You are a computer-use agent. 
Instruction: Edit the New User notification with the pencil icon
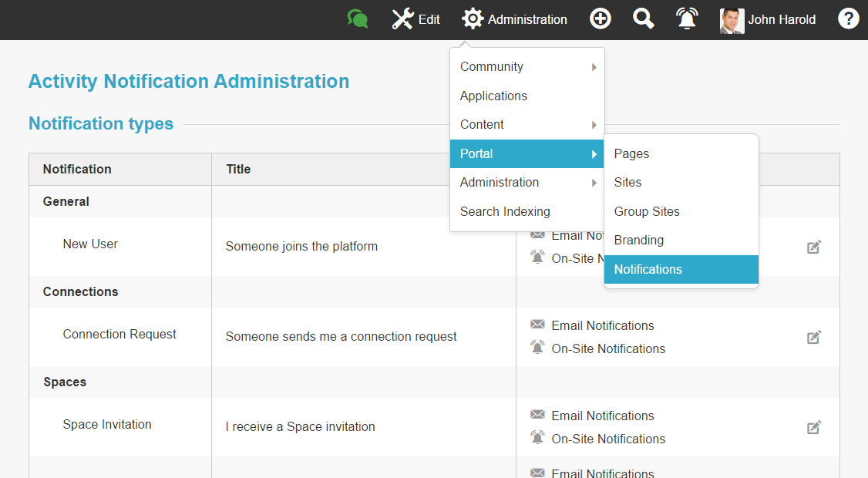pos(814,247)
